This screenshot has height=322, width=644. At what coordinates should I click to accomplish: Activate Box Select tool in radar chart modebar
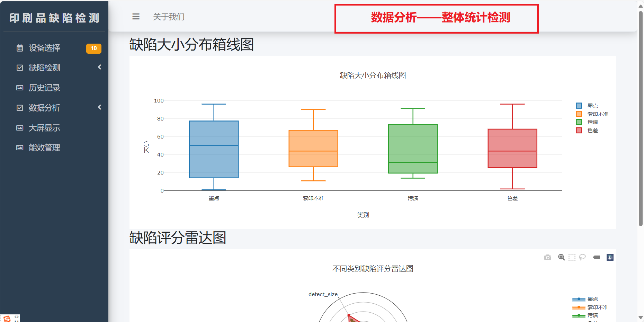[572, 257]
